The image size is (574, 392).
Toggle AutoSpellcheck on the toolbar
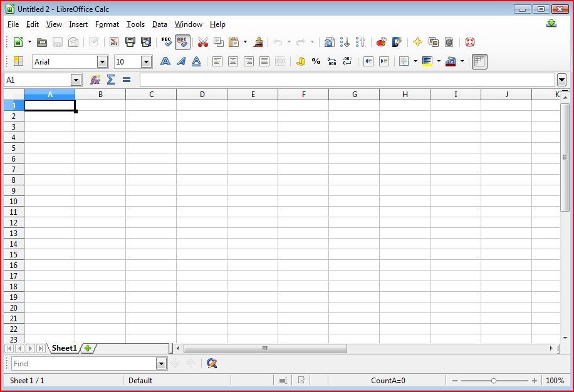[182, 42]
